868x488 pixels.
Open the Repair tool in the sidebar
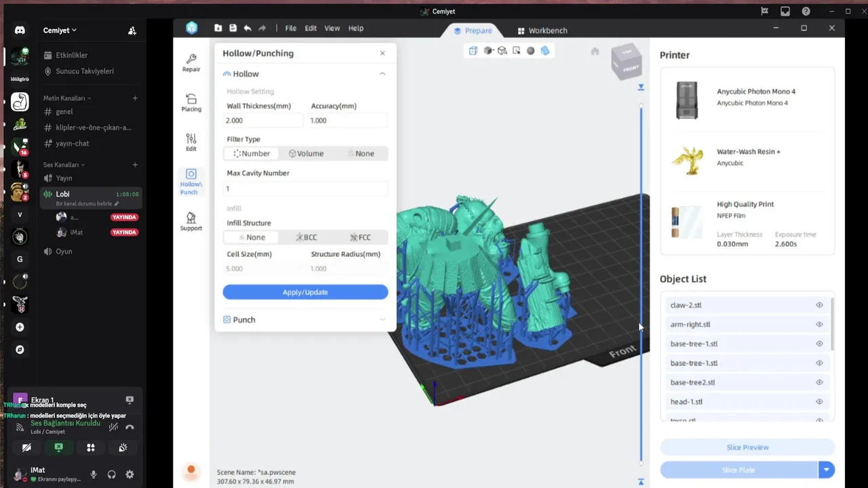point(191,63)
